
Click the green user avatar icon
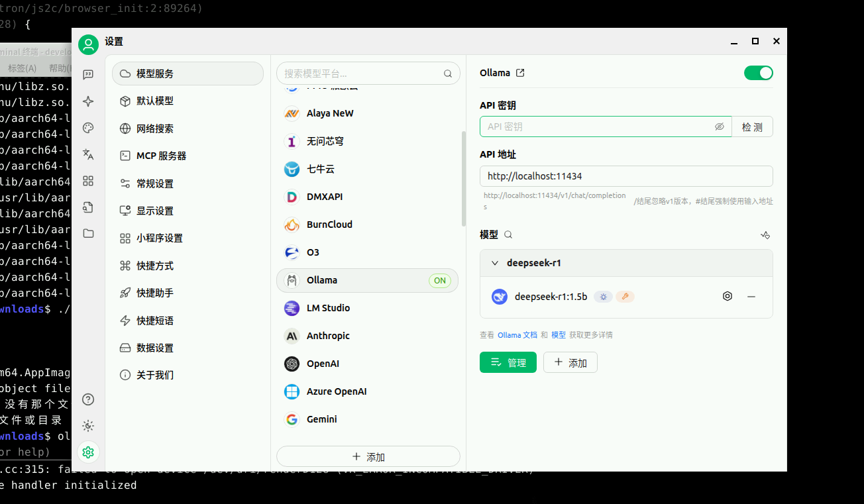click(88, 44)
